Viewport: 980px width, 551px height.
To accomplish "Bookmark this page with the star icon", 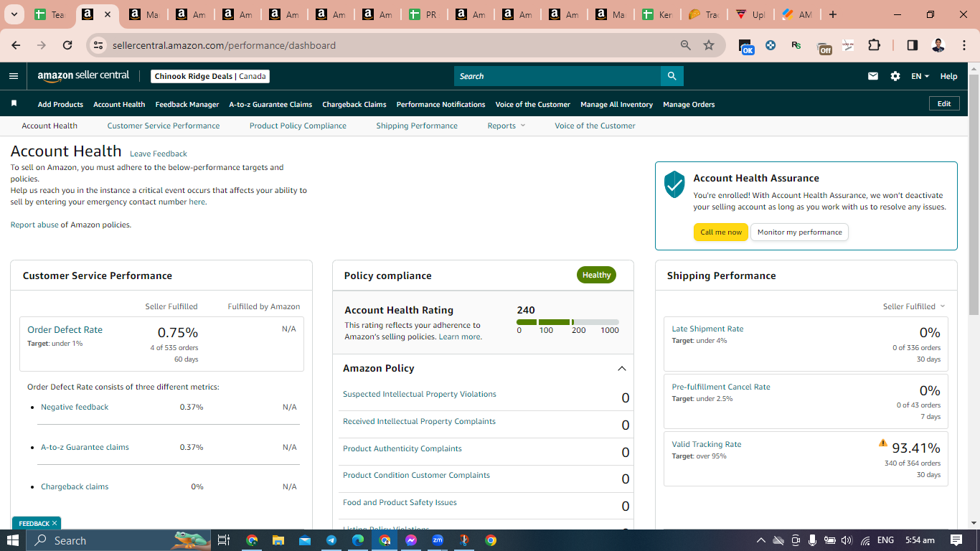I will [x=709, y=45].
